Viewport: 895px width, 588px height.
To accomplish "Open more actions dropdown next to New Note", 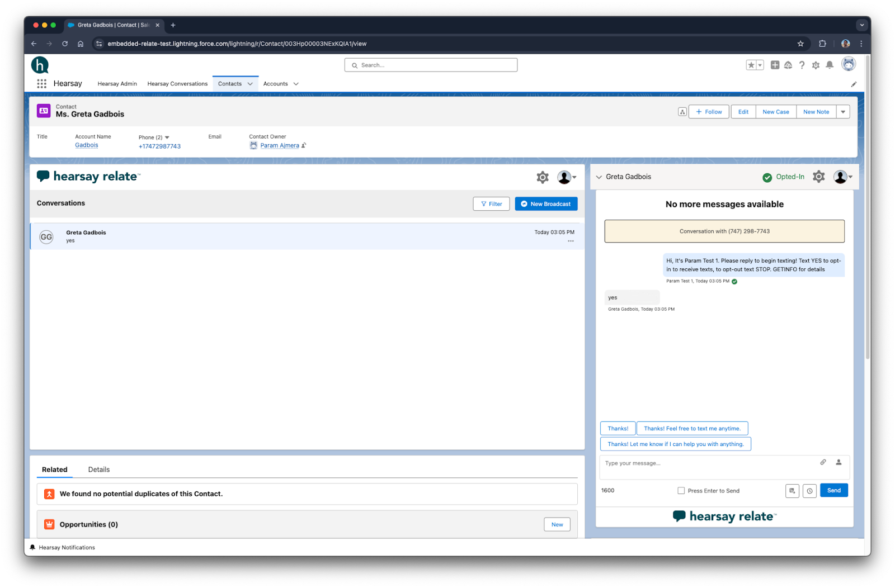I will pos(843,112).
